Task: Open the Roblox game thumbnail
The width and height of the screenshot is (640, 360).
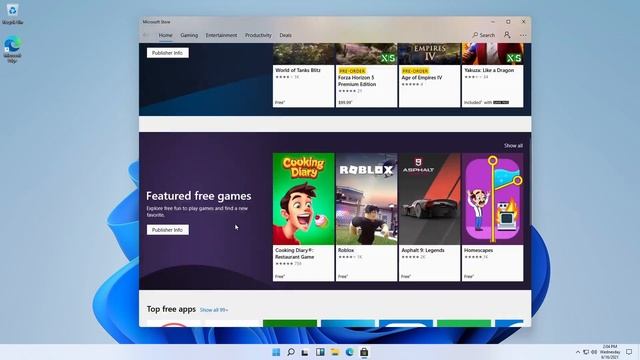Action: pos(366,199)
